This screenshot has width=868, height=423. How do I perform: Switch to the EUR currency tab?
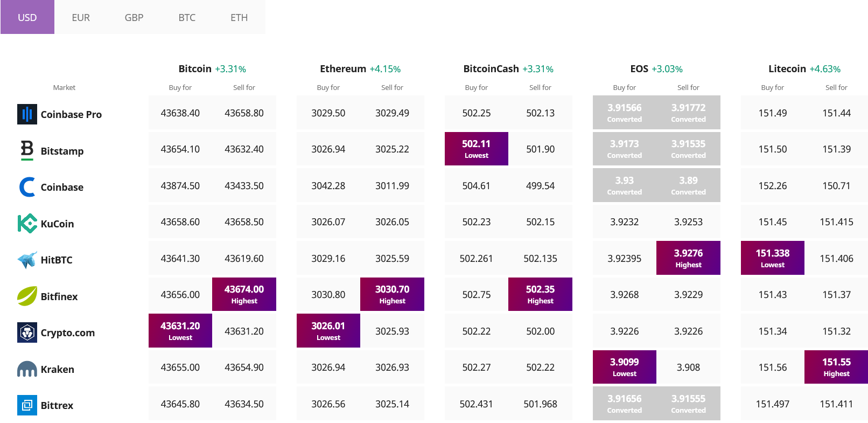pyautogui.click(x=81, y=17)
